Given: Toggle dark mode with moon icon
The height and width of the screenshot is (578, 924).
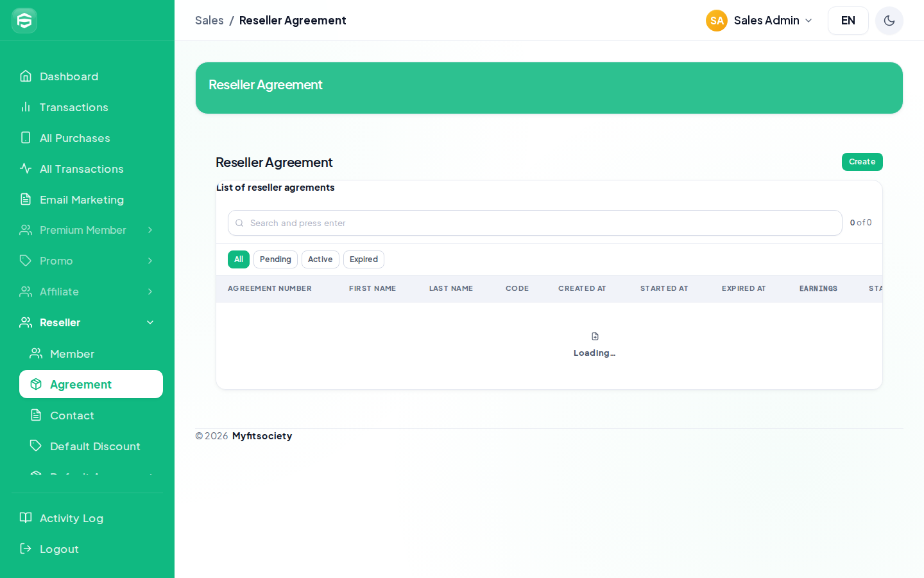Looking at the screenshot, I should click(889, 21).
